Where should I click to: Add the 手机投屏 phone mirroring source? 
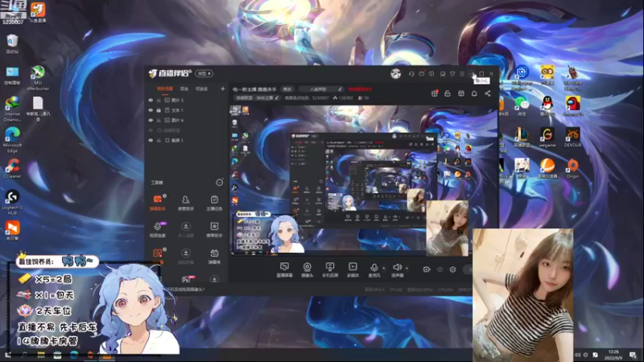(x=330, y=269)
